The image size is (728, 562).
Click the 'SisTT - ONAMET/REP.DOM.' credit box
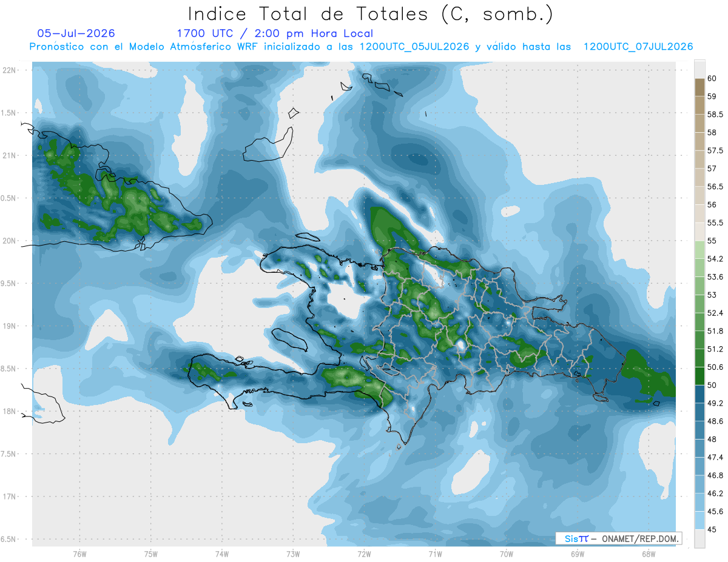point(618,538)
